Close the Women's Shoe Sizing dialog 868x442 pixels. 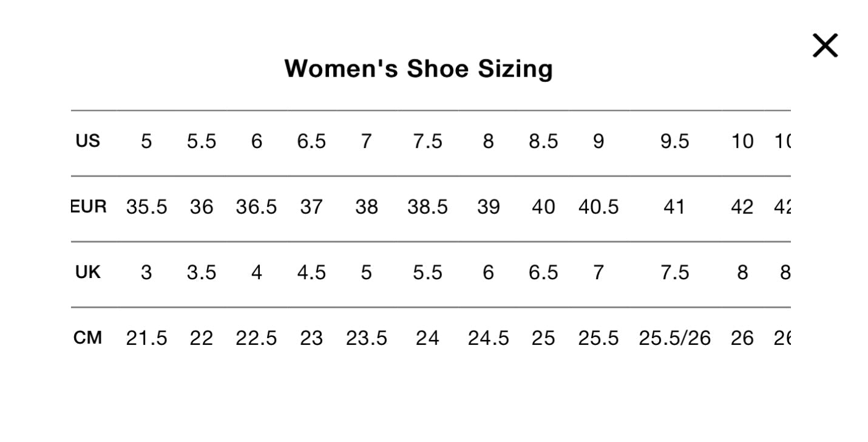tap(824, 45)
